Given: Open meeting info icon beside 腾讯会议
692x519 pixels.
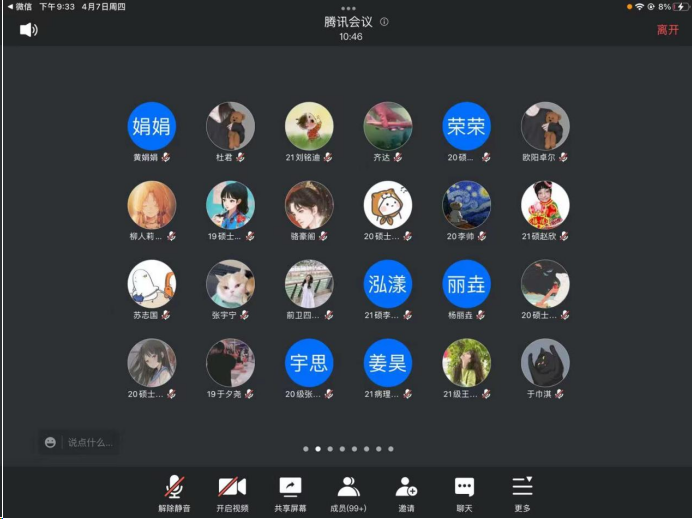Looking at the screenshot, I should tap(385, 22).
